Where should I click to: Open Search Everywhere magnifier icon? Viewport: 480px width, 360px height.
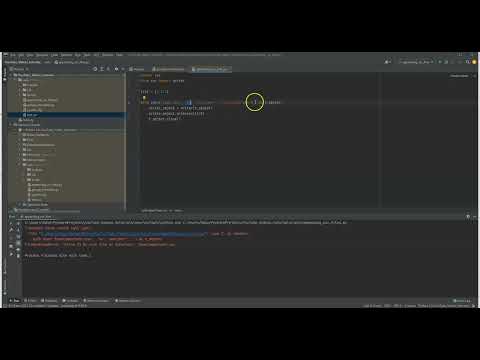pyautogui.click(x=468, y=62)
